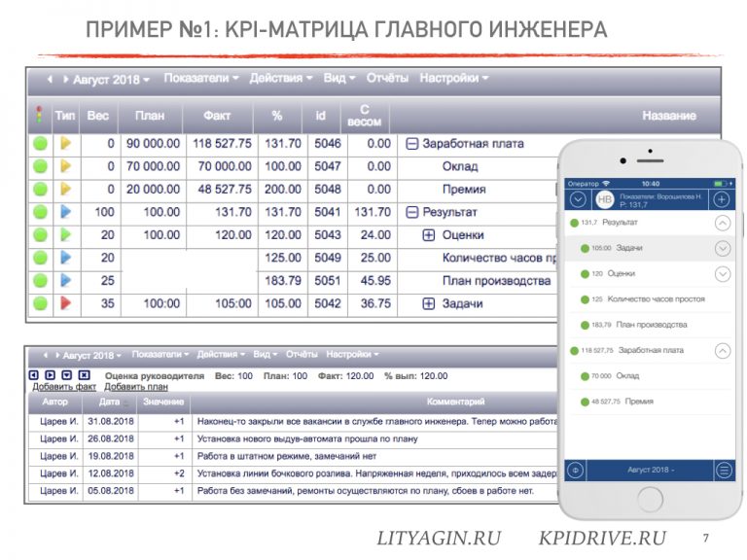Tap the bottom-left circle icon on phone
This screenshot has height=560, width=747.
pos(575,471)
